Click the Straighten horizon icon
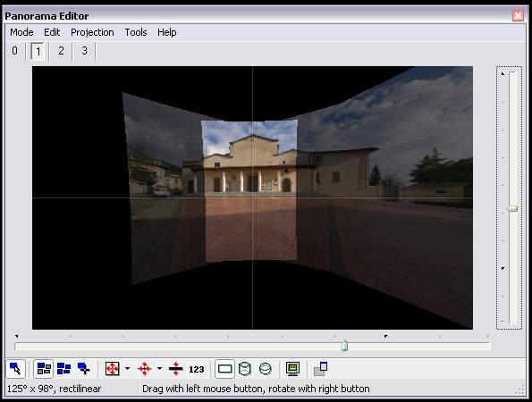Image resolution: width=532 pixels, height=402 pixels. click(175, 369)
